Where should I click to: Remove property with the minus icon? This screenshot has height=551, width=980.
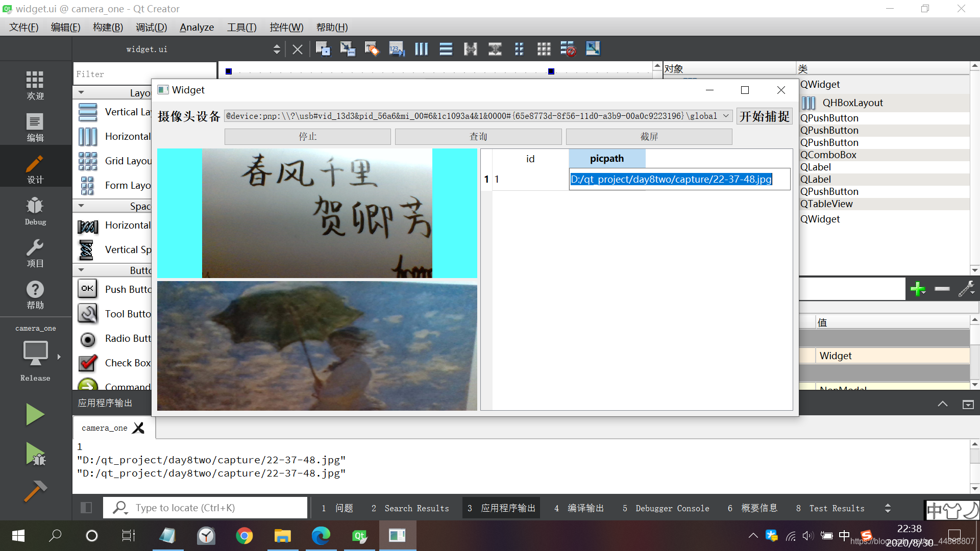tap(942, 289)
